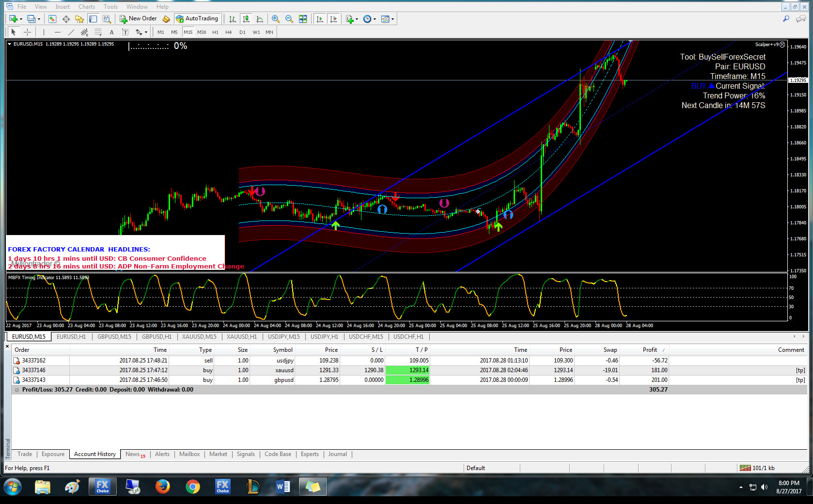The image size is (813, 504).
Task: Select the Text tool labeled A
Action: click(x=112, y=32)
